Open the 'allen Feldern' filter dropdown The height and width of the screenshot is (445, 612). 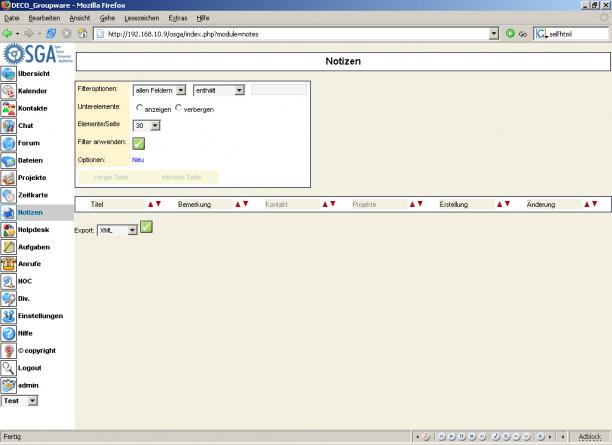click(x=160, y=90)
